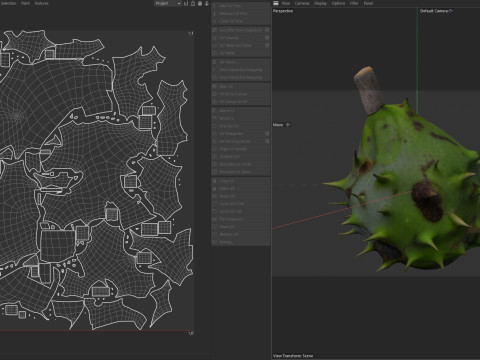Open the viewport Panel menu
Viewport: 480px width, 360px height.
(x=368, y=3)
